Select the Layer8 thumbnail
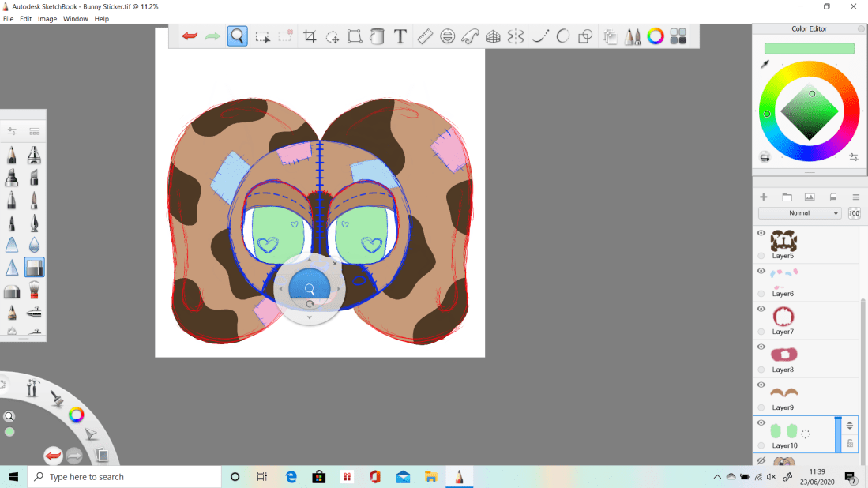This screenshot has width=868, height=488. tap(783, 355)
